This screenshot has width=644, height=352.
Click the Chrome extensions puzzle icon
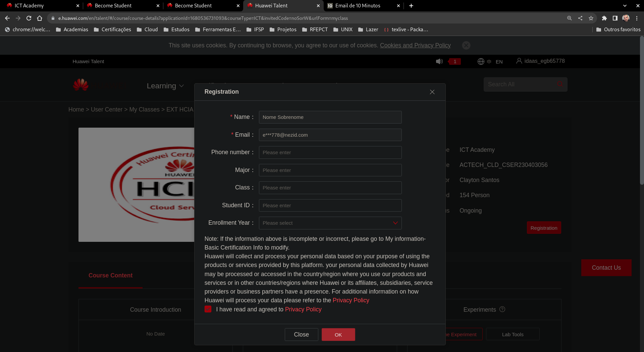coord(605,18)
